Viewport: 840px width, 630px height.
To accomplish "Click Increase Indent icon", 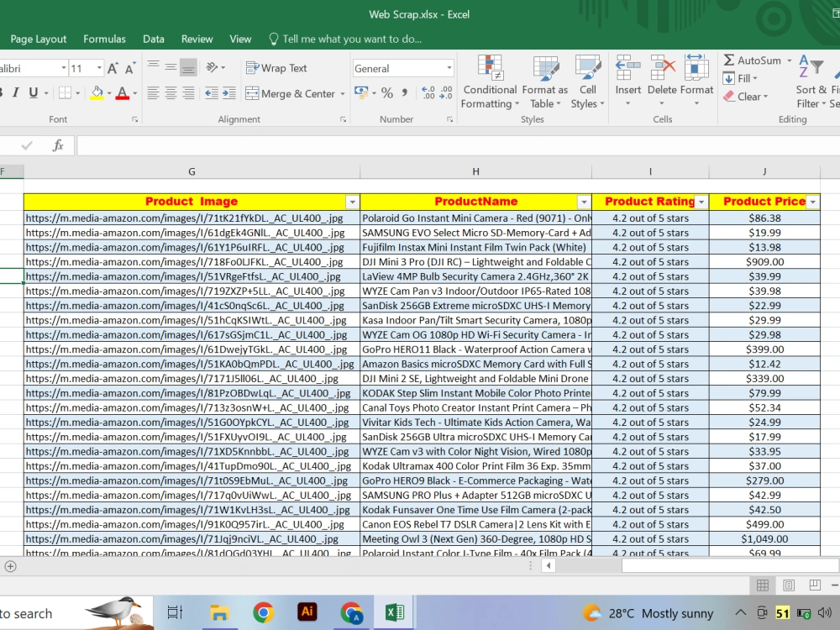I will tap(228, 93).
